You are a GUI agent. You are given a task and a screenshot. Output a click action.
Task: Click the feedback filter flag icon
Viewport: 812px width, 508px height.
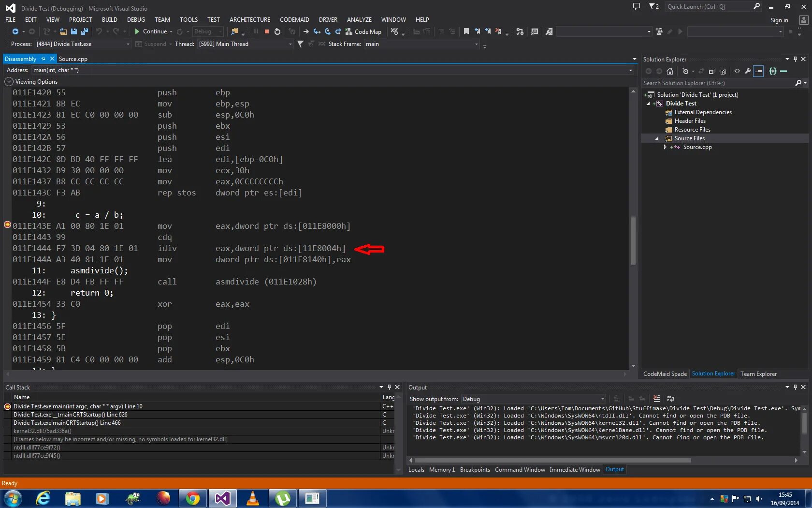coord(654,6)
